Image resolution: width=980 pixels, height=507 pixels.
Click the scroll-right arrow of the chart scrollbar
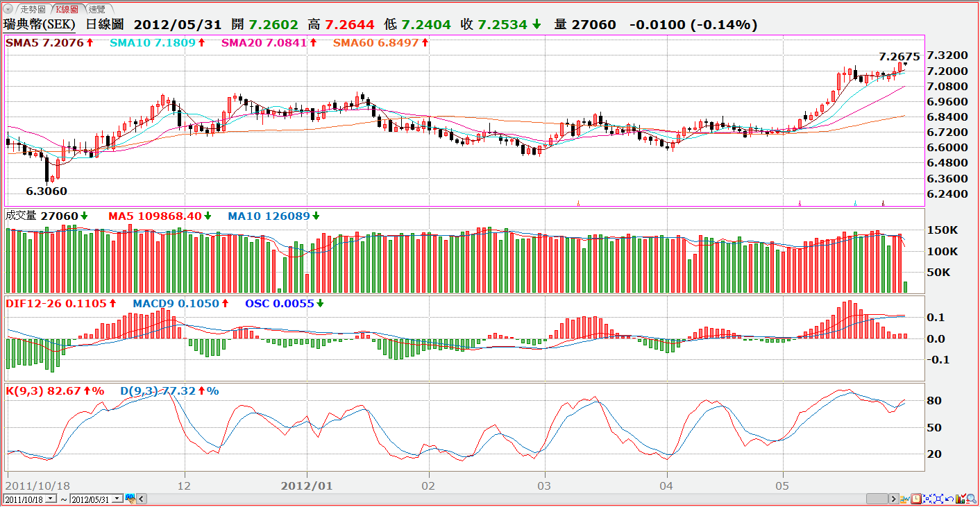click(x=894, y=499)
